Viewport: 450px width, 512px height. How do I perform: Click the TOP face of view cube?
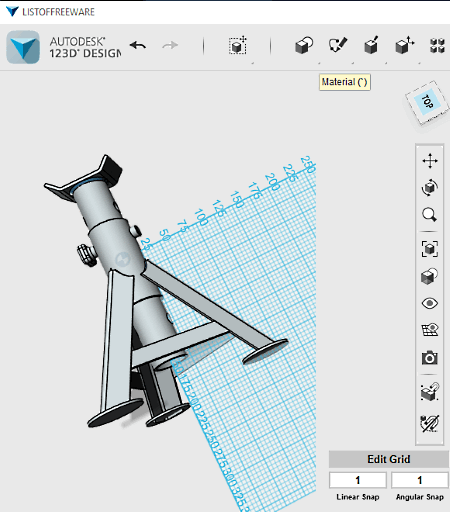click(427, 101)
